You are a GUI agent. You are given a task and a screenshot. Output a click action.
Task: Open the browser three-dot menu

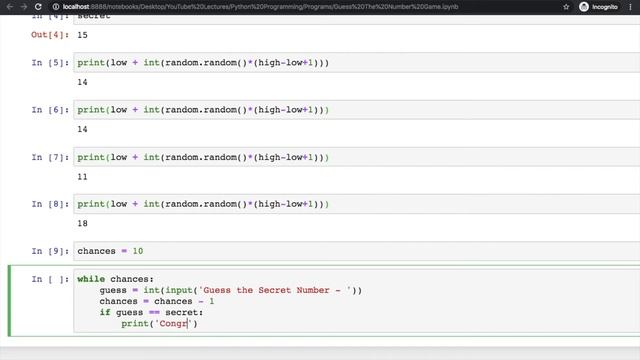(x=631, y=7)
